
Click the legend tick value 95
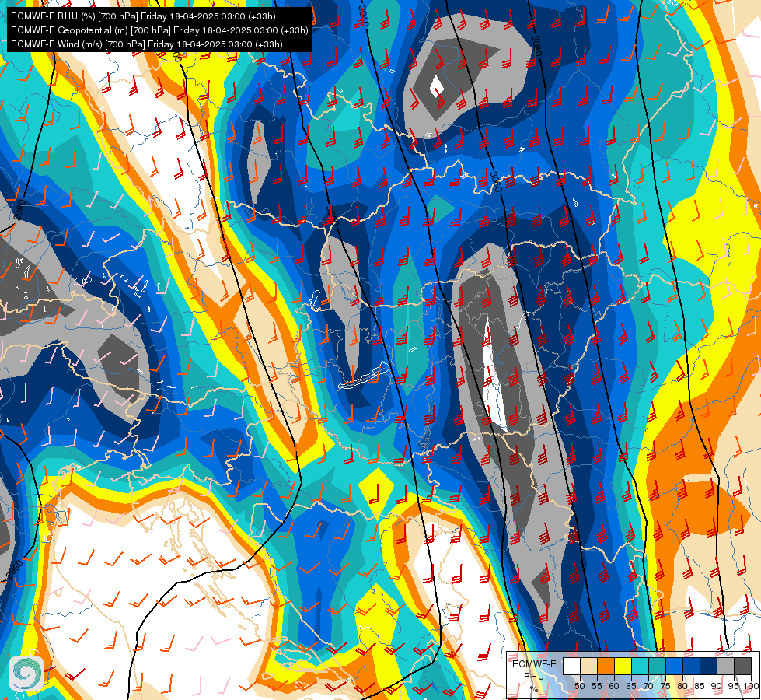[x=734, y=686]
